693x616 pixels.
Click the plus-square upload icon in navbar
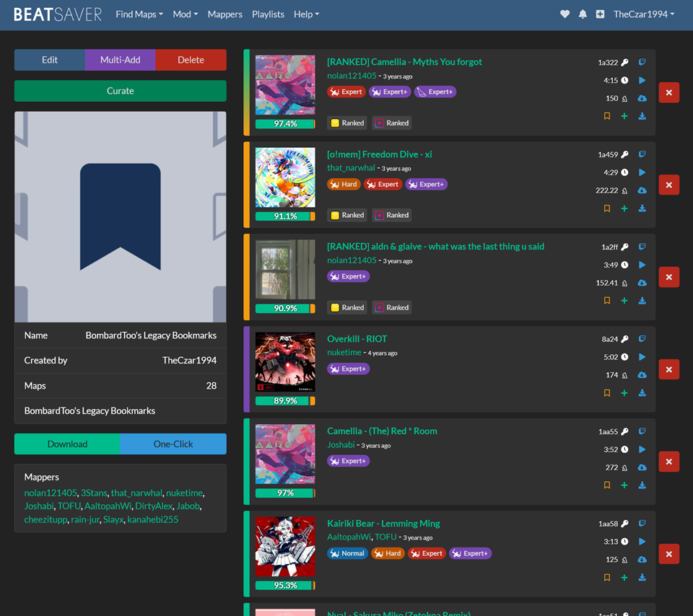[600, 14]
